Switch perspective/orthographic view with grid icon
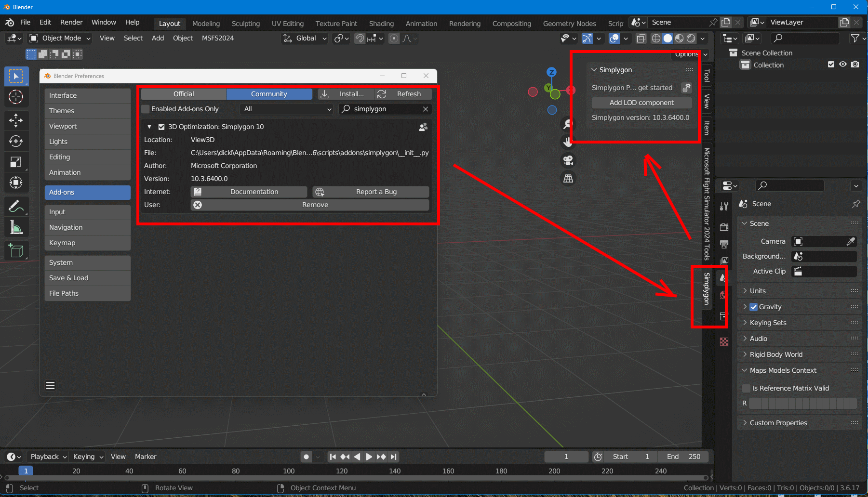 tap(568, 179)
